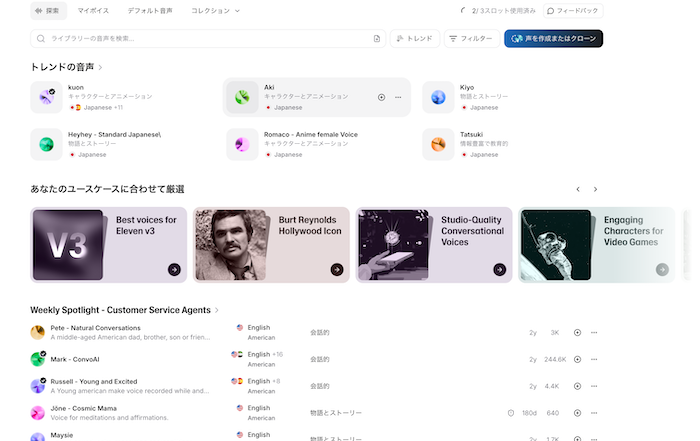Open more options for Mark - ConvoAI
Viewport: 700px width, 441px height.
coord(594,359)
